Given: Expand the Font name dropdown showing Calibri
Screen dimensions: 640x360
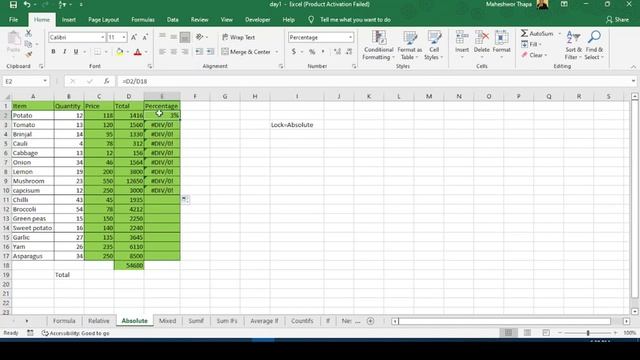Looking at the screenshot, I should click(102, 37).
